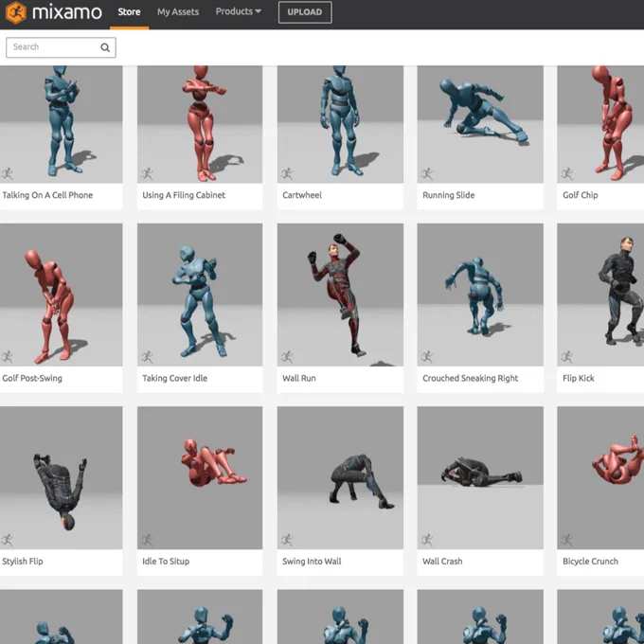Click the 'Bicycle Crunch' title text

pos(590,562)
